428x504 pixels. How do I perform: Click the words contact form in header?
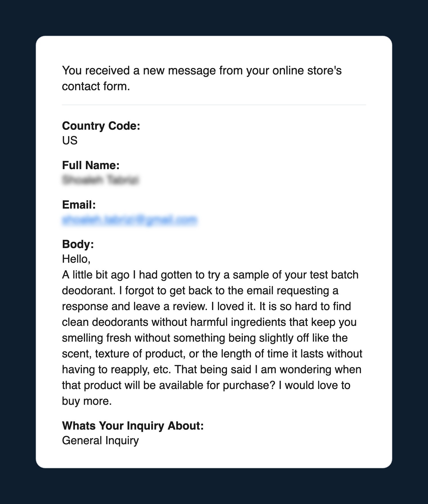click(96, 86)
